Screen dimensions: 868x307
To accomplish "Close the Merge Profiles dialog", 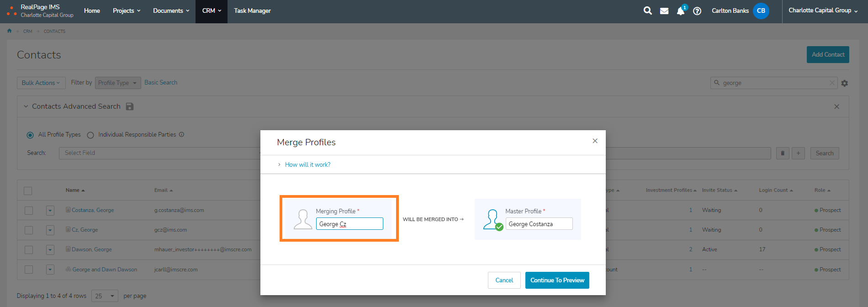I will 595,141.
